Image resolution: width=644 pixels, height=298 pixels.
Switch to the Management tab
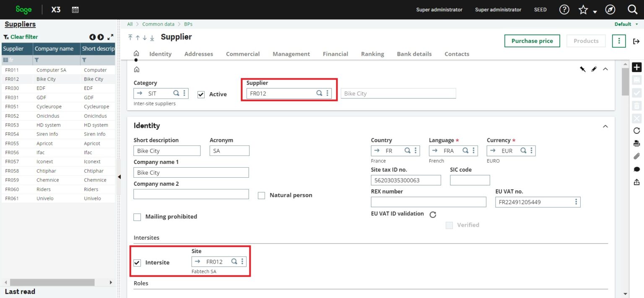291,54
